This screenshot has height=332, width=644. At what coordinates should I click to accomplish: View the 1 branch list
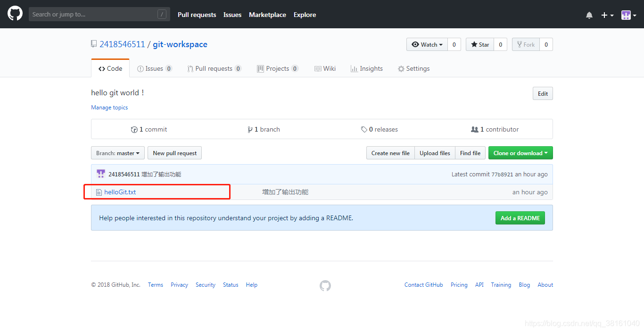point(264,129)
